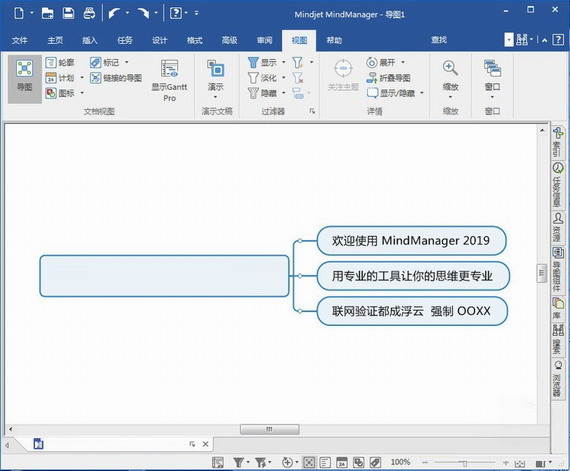Toggle outline view in status bar
The height and width of the screenshot is (471, 570).
325,462
